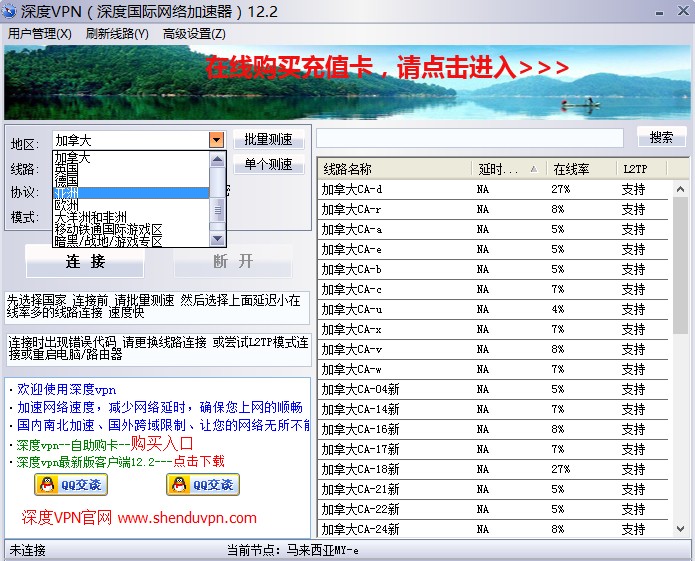
Task: Click the 当前节点 马来西亚MY-e status
Action: click(x=293, y=550)
